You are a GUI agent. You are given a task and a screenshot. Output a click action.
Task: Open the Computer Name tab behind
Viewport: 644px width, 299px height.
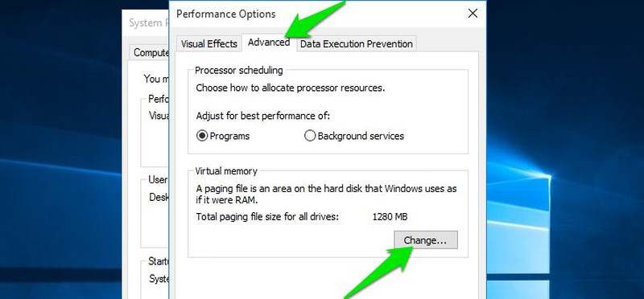[x=151, y=52]
